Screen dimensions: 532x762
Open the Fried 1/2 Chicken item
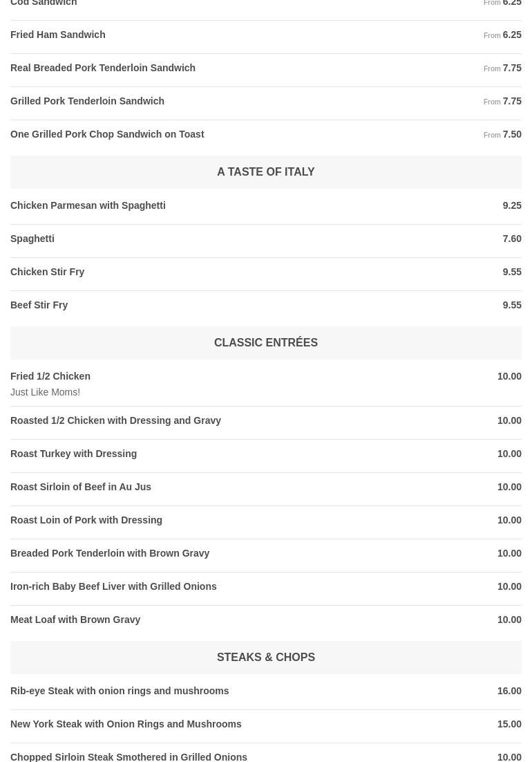click(x=50, y=376)
